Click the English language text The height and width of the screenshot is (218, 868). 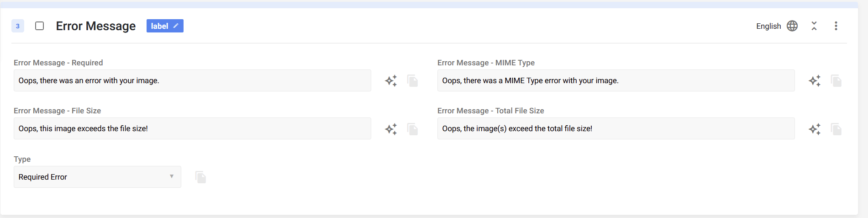(768, 26)
